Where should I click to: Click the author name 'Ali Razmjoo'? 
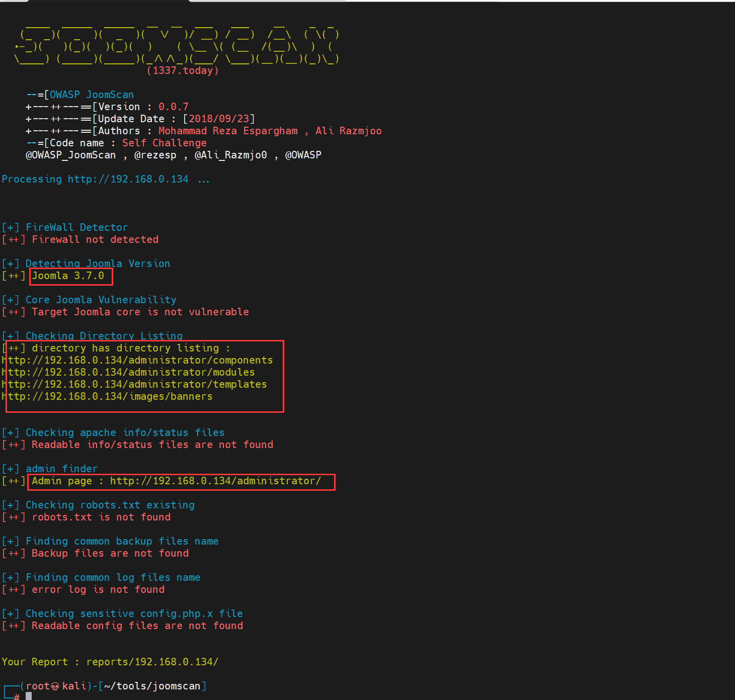pos(349,131)
